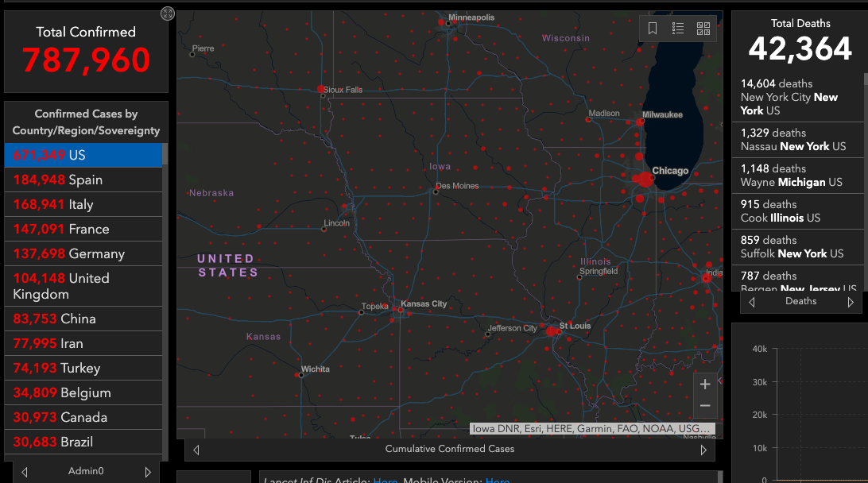Select Cook Illinois deaths entry
This screenshot has width=868, height=483.
coord(798,211)
